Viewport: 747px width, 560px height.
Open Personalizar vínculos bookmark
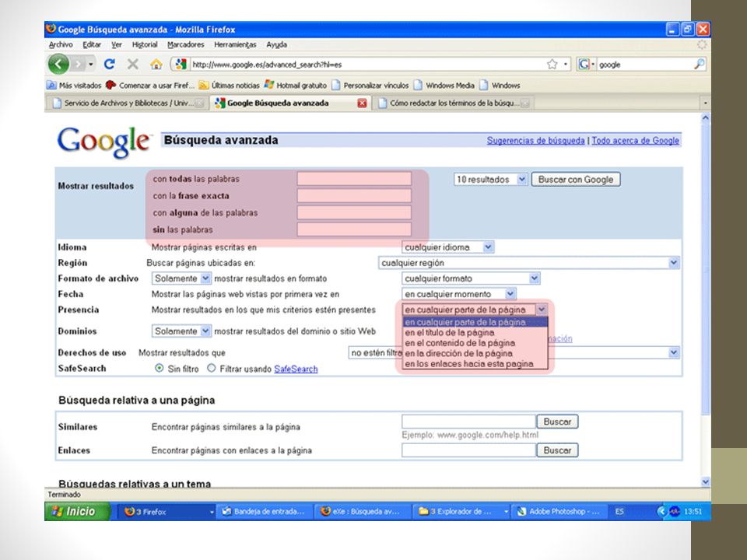370,86
